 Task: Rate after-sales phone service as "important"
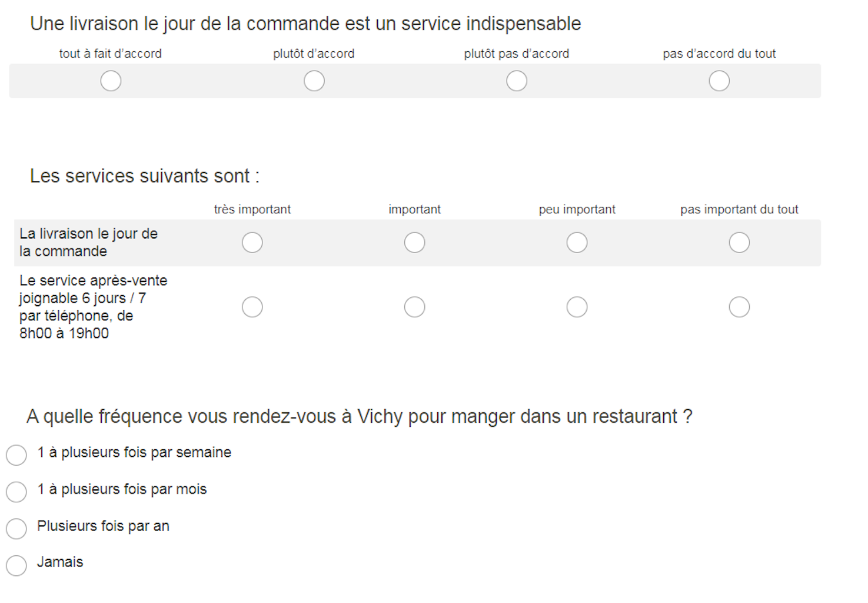point(415,306)
